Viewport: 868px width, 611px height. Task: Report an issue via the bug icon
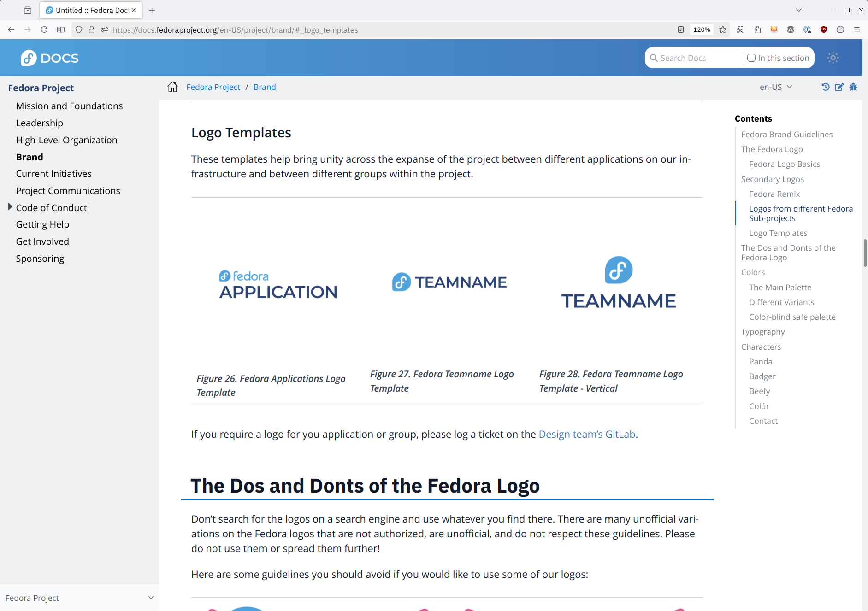click(853, 87)
